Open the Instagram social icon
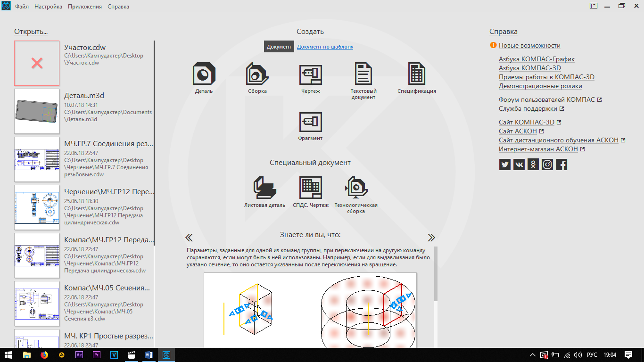The height and width of the screenshot is (362, 644). (x=547, y=165)
